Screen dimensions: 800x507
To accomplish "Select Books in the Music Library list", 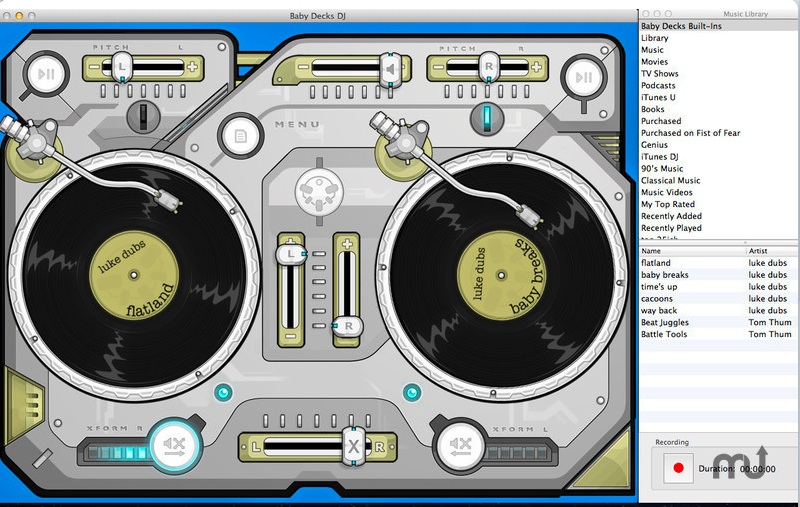I will pos(718,109).
